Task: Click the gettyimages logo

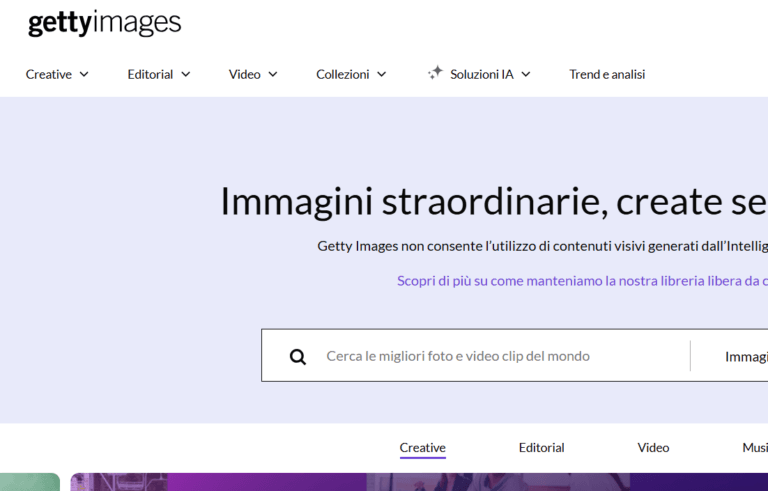Action: pyautogui.click(x=104, y=23)
